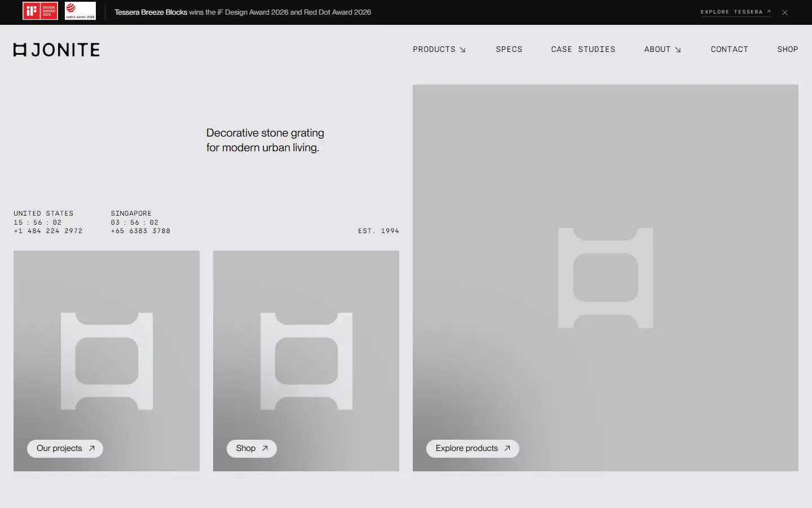Click the Red Dot winner 2026 badge
The height and width of the screenshot is (508, 812).
coord(80,11)
